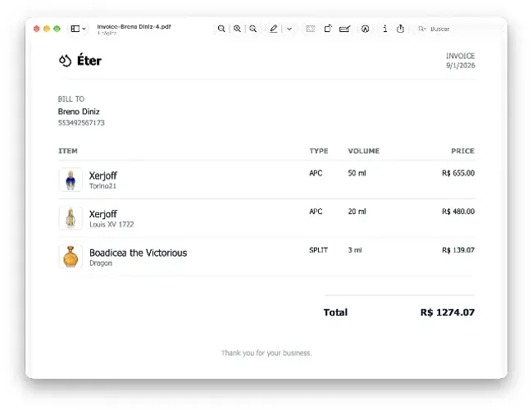
Task: Click the Torino21 subtitle
Action: (102, 186)
